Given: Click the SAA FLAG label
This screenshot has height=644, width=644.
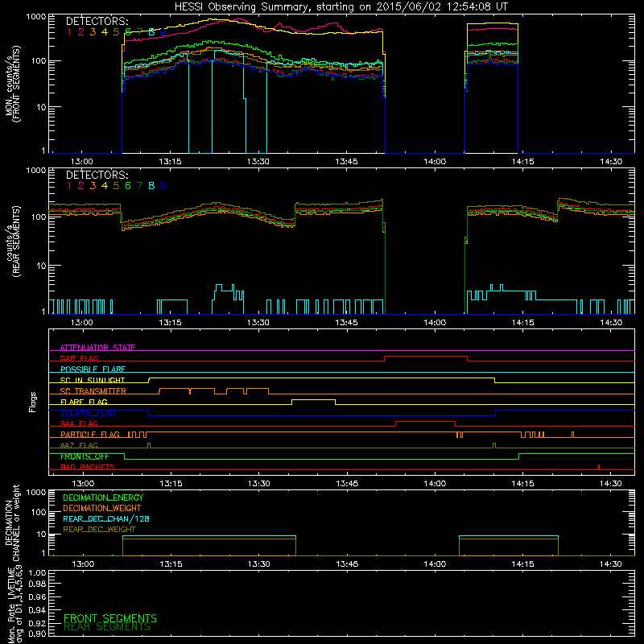Looking at the screenshot, I should 79,423.
